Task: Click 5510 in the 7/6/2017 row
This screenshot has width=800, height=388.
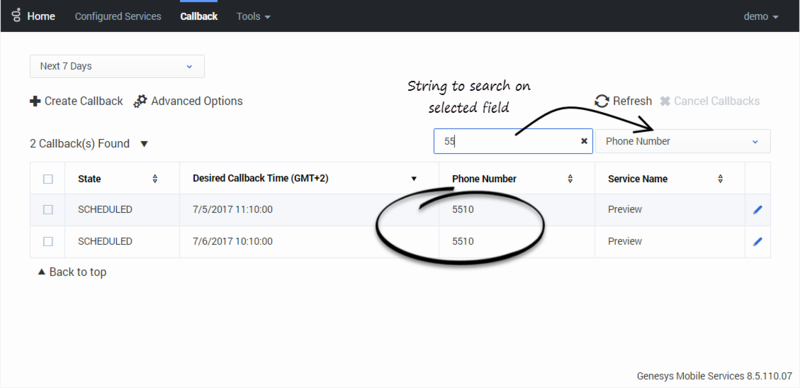Action: [x=463, y=241]
